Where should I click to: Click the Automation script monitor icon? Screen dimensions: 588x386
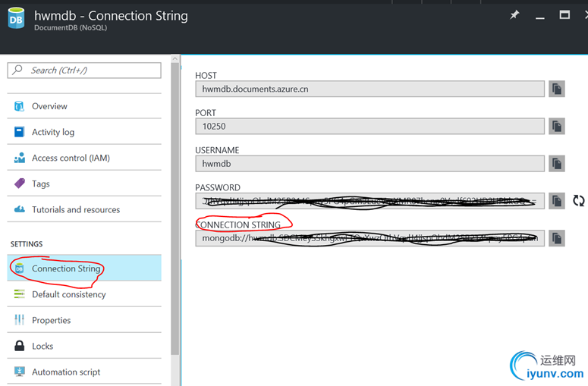click(19, 372)
